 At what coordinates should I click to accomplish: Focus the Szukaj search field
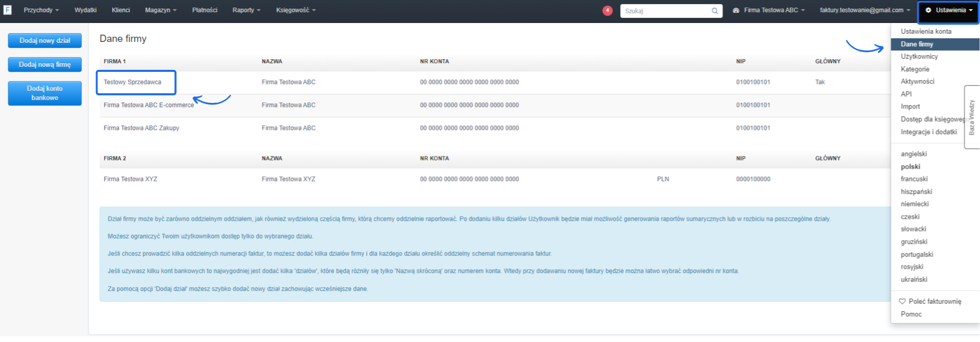click(x=665, y=11)
